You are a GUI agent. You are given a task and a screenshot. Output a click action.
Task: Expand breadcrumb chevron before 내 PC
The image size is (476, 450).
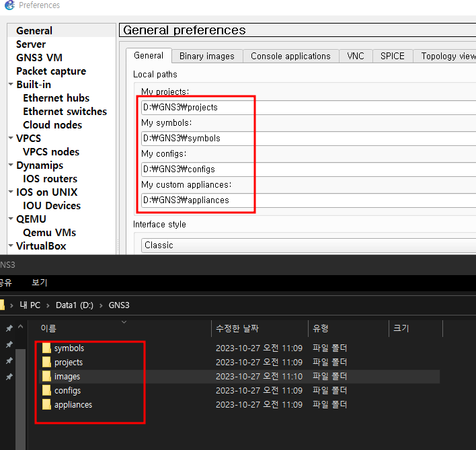pos(11,305)
